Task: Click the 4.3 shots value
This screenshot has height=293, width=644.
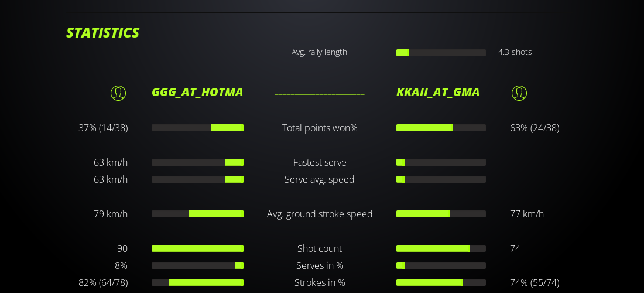Action: click(x=515, y=52)
